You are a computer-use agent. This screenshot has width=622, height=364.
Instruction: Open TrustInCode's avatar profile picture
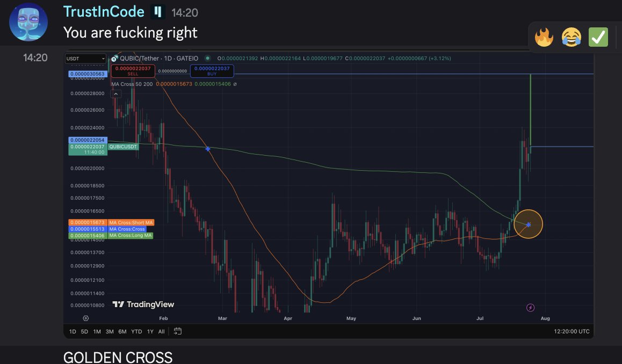pyautogui.click(x=28, y=22)
